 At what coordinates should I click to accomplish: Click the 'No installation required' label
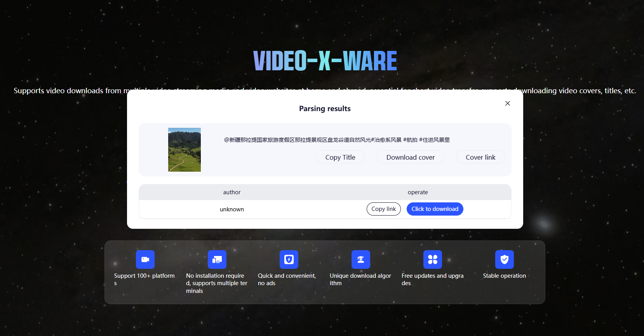217,283
